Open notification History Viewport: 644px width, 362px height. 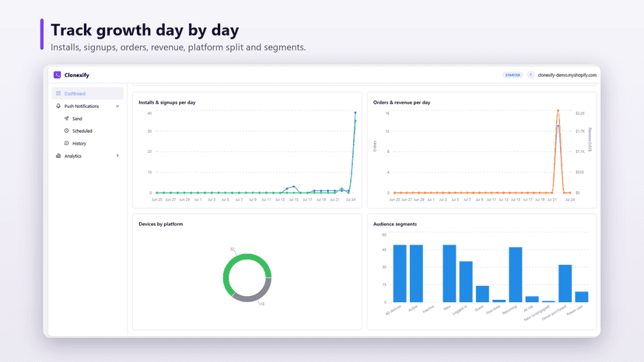[79, 144]
